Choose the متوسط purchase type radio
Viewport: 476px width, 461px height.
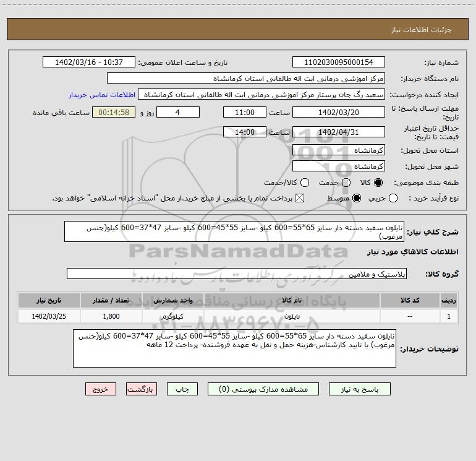click(357, 198)
